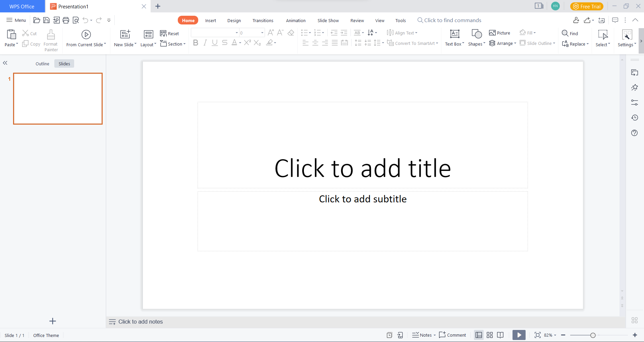Toggle Superscript formatting
Viewport: 644px width, 342px height.
click(248, 42)
